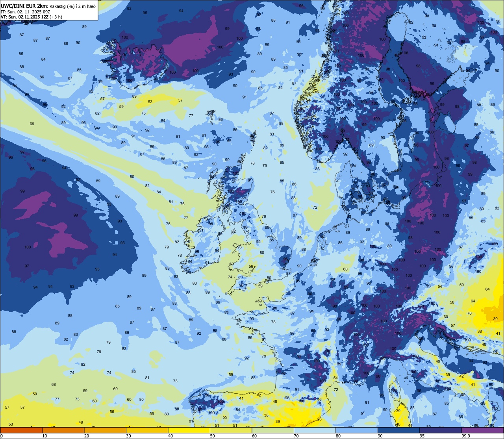Screen dimensions: 504x439
Task: Click the bright yellow 40–50 legend swatch
Action: coord(189,430)
